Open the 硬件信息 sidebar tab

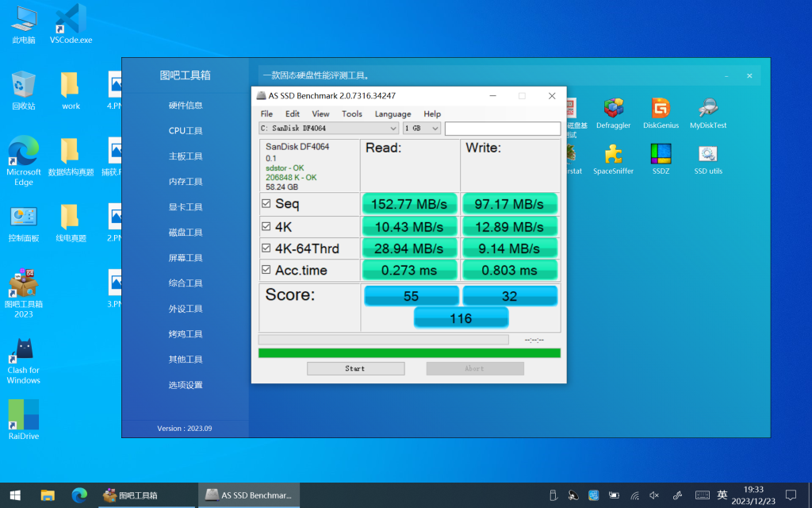pyautogui.click(x=186, y=106)
